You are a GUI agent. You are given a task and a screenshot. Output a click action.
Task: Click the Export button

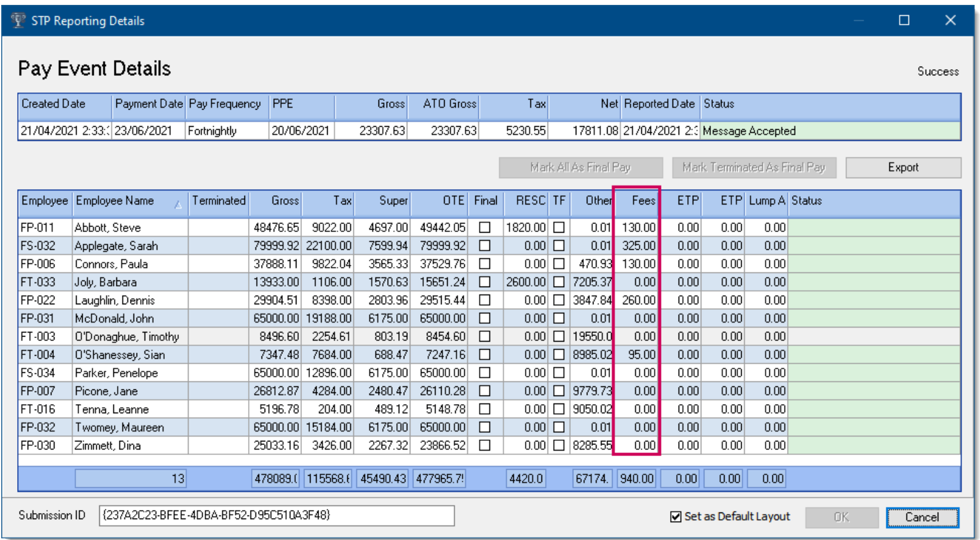tap(903, 167)
